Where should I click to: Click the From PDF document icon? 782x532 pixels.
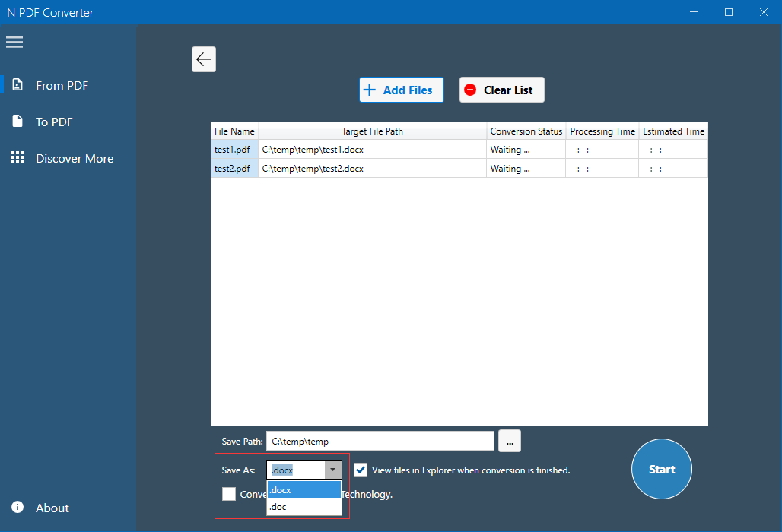click(17, 85)
